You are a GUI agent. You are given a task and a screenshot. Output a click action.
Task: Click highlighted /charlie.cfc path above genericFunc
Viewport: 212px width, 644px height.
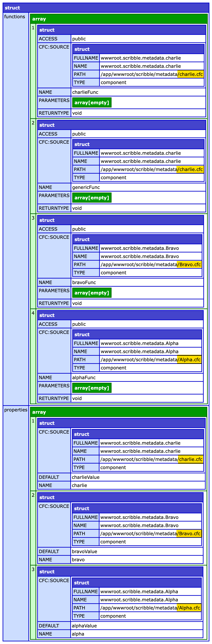190,169
